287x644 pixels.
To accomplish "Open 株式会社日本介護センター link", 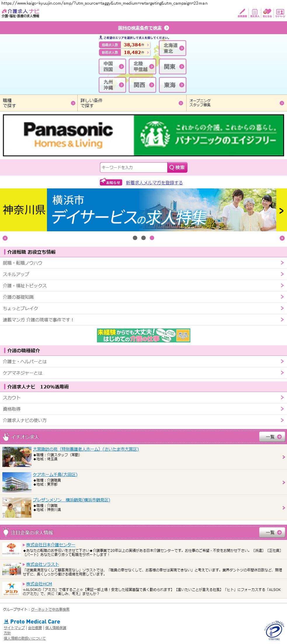I will (x=51, y=545).
